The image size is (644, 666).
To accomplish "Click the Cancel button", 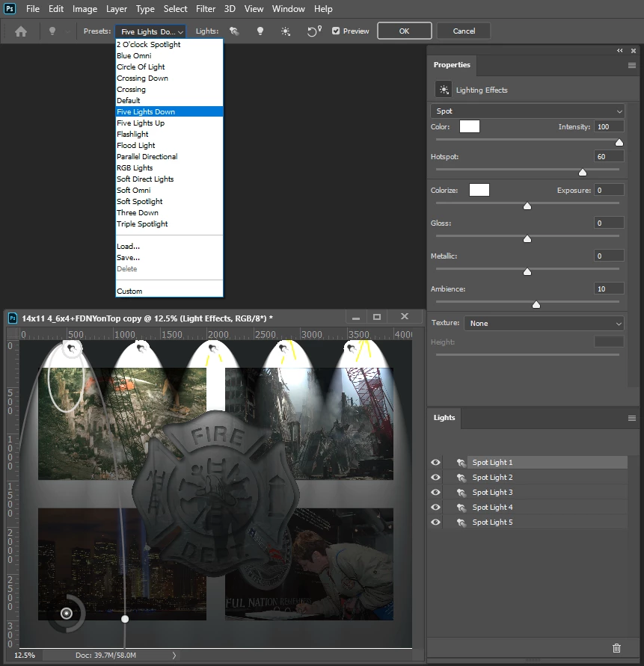I will [464, 31].
